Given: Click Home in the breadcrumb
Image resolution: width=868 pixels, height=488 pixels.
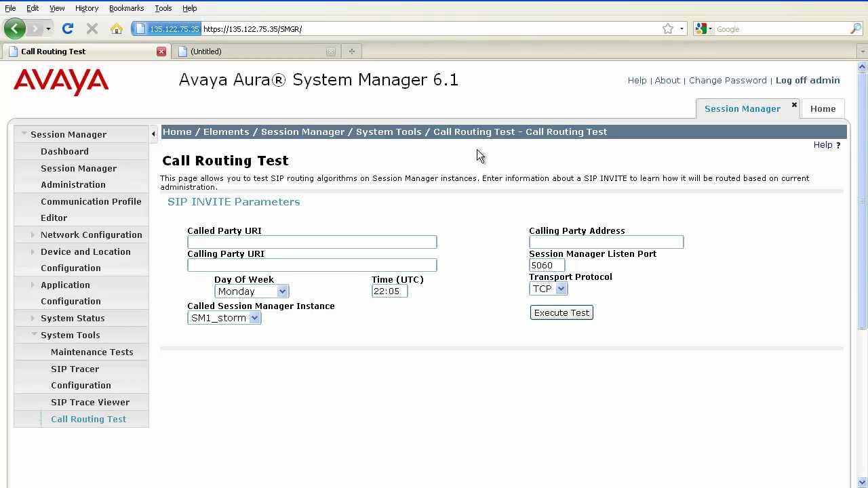Looking at the screenshot, I should (x=177, y=131).
